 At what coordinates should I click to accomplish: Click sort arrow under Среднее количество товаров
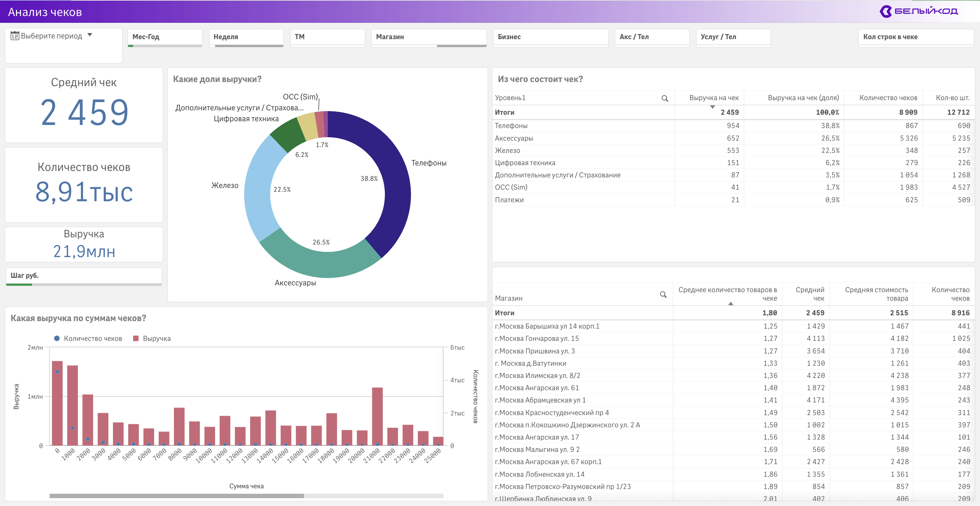tap(731, 303)
